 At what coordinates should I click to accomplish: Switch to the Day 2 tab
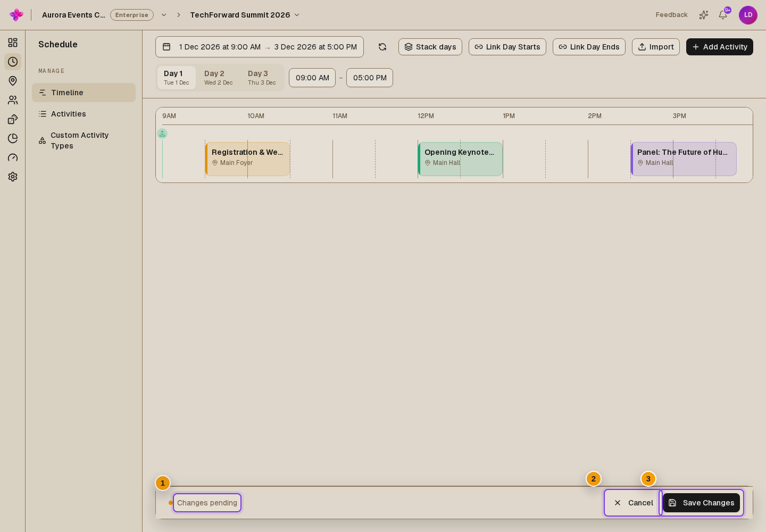219,78
